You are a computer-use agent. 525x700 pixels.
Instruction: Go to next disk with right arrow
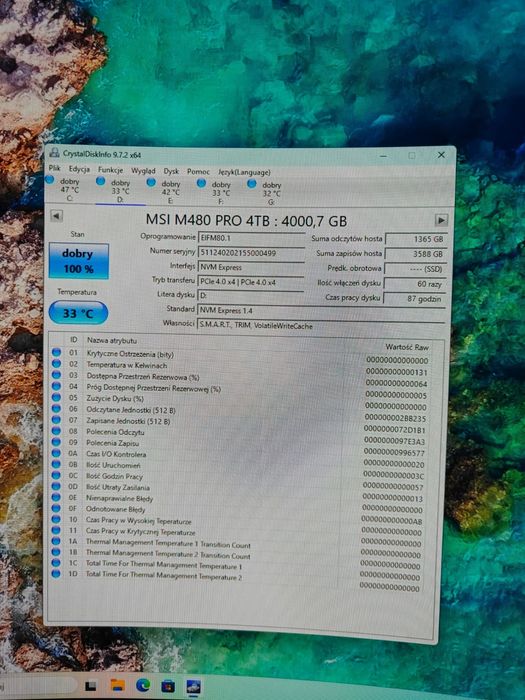coord(441,220)
